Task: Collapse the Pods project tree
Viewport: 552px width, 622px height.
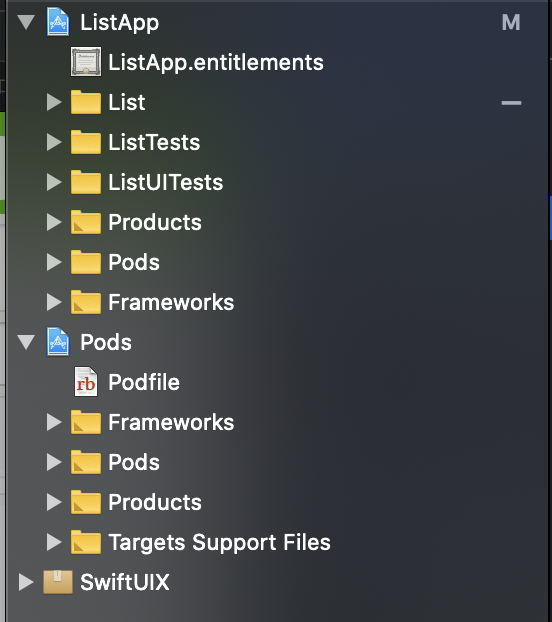Action: click(x=26, y=342)
